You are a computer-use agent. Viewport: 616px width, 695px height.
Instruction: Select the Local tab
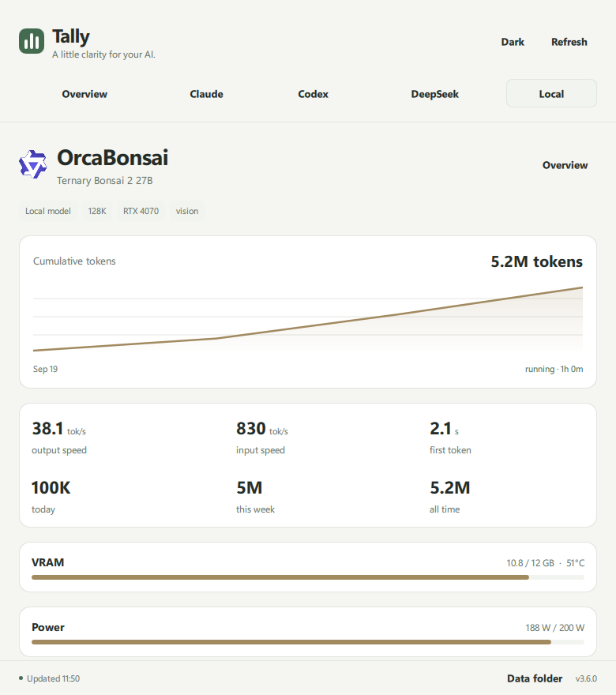[x=551, y=93]
